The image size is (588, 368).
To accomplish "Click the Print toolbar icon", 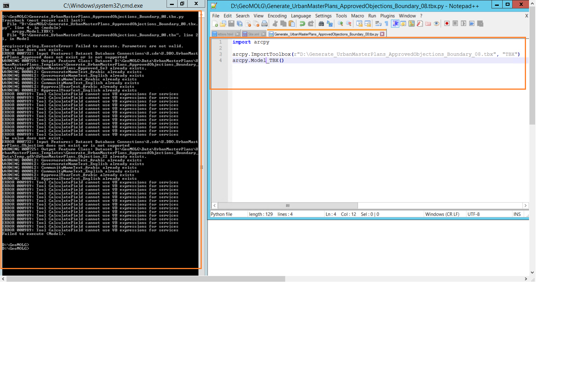I will click(265, 24).
